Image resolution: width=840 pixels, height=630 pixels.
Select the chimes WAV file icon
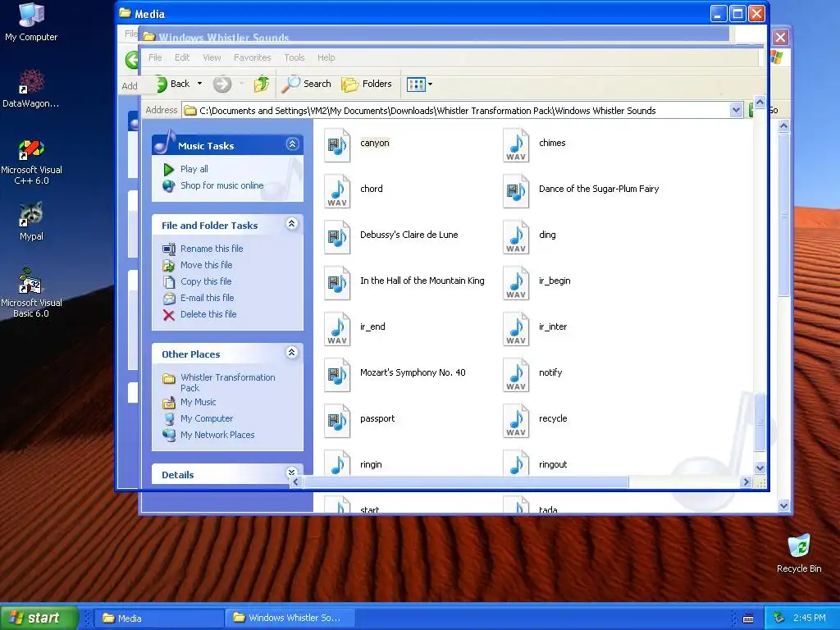[x=516, y=144]
